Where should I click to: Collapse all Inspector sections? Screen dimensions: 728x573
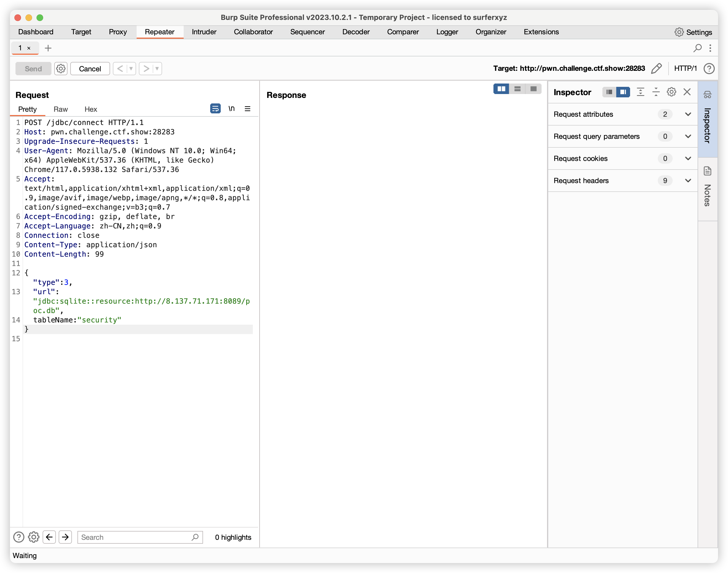tap(656, 92)
